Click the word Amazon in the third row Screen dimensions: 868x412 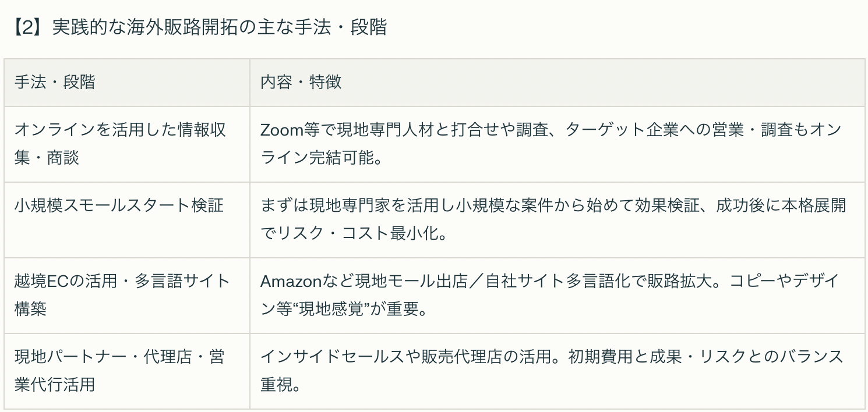pyautogui.click(x=291, y=281)
